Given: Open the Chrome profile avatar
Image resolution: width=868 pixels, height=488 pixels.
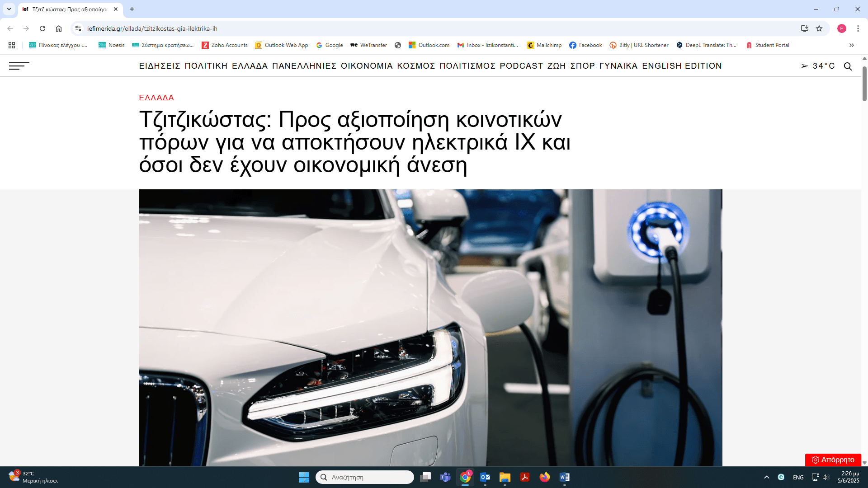Looking at the screenshot, I should click(x=841, y=28).
